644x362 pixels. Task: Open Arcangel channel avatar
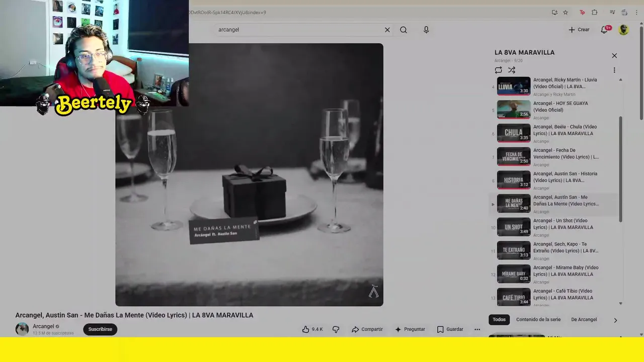(22, 329)
